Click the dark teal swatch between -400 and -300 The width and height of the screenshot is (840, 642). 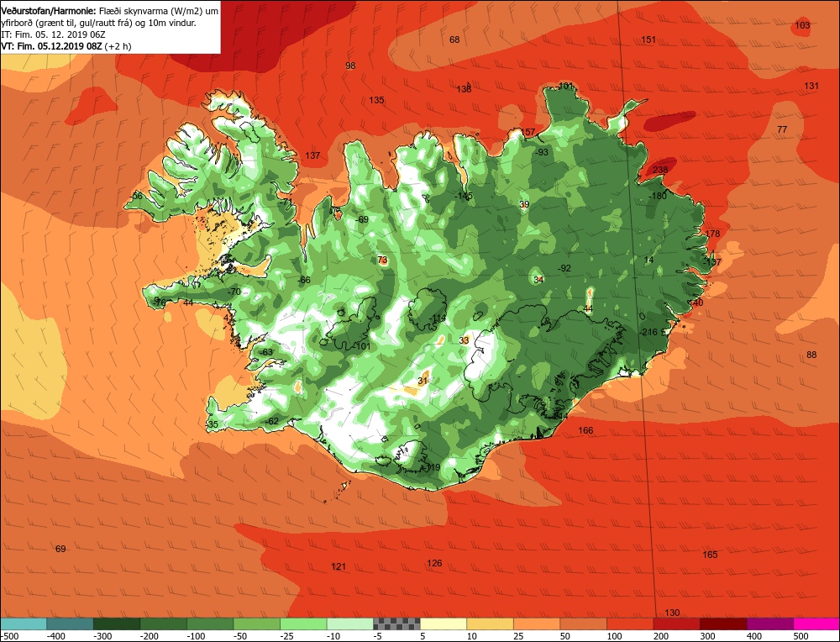point(71,624)
